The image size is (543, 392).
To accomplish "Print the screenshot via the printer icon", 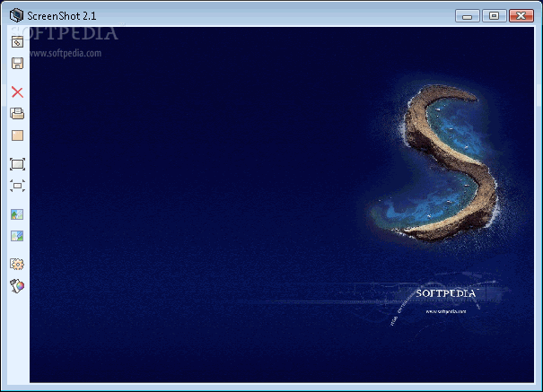I will [x=17, y=114].
